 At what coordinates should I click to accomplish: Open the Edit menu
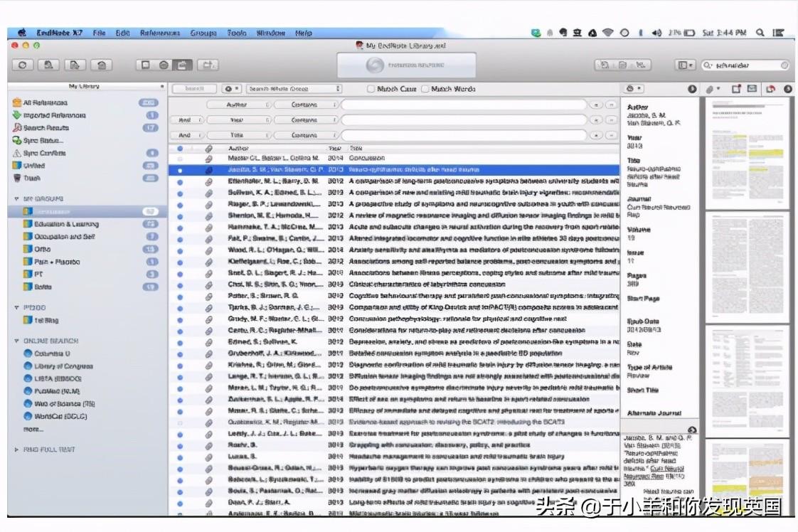tap(122, 33)
